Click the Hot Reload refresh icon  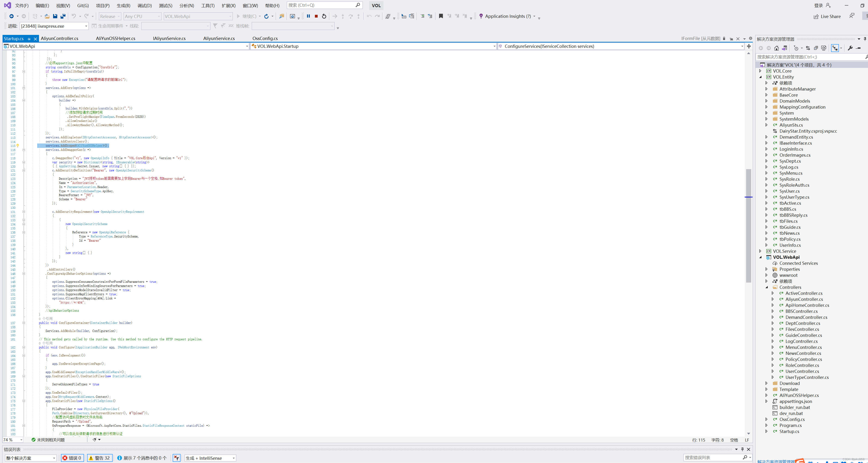coord(266,16)
